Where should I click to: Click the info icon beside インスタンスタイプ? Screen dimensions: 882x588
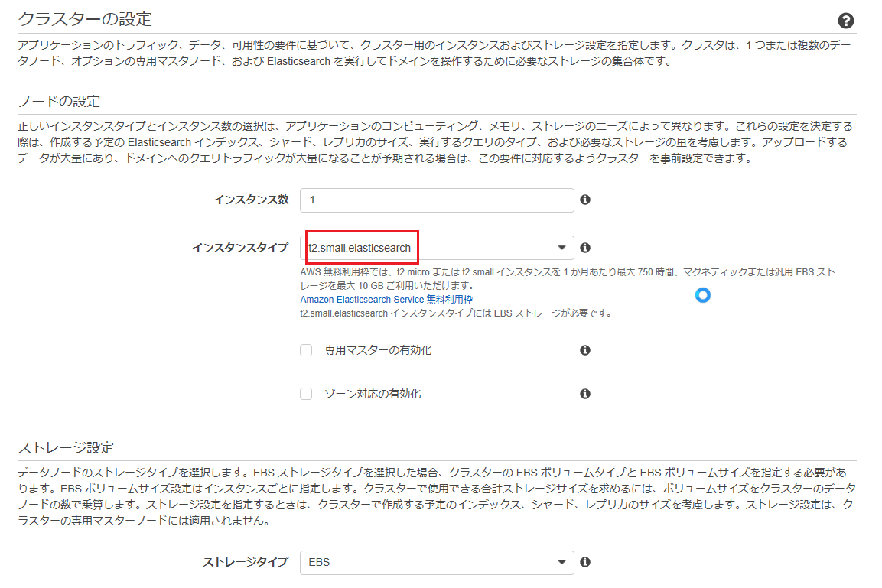585,247
